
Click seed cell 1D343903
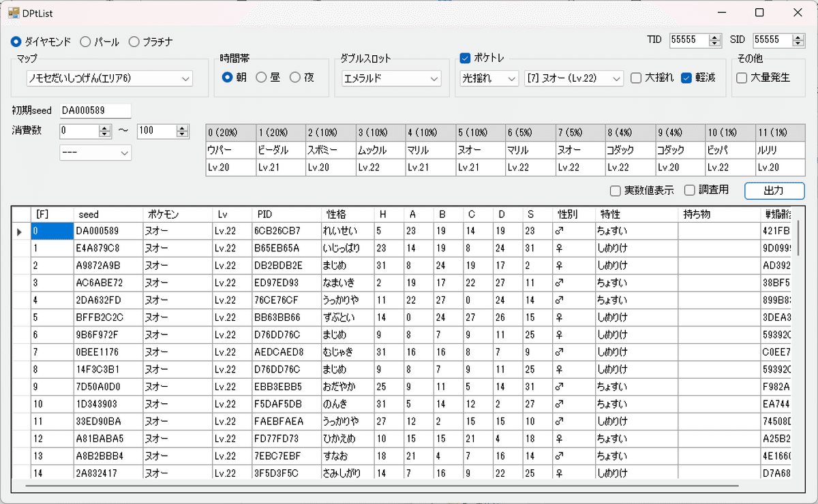108,404
